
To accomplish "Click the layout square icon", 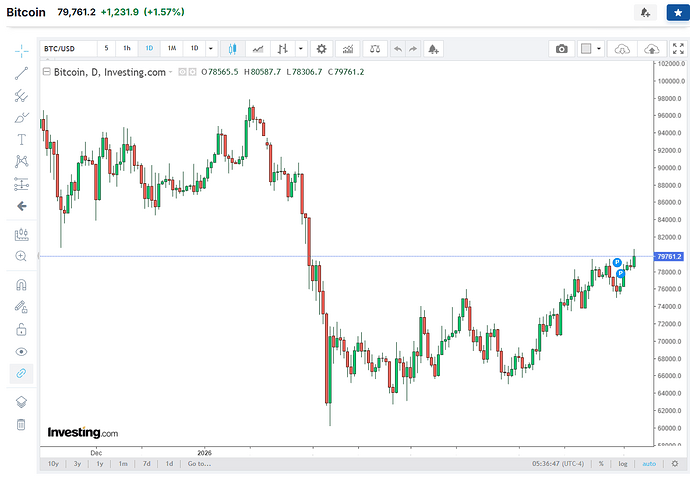I will 586,48.
